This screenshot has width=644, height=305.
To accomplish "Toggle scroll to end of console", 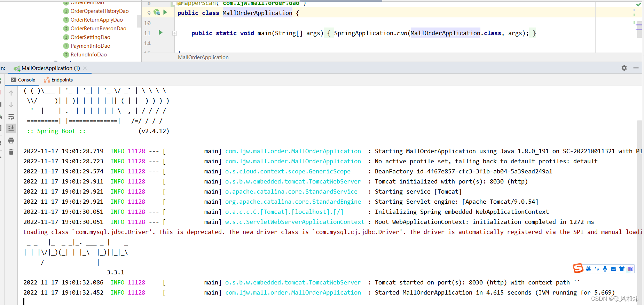I will 11,128.
